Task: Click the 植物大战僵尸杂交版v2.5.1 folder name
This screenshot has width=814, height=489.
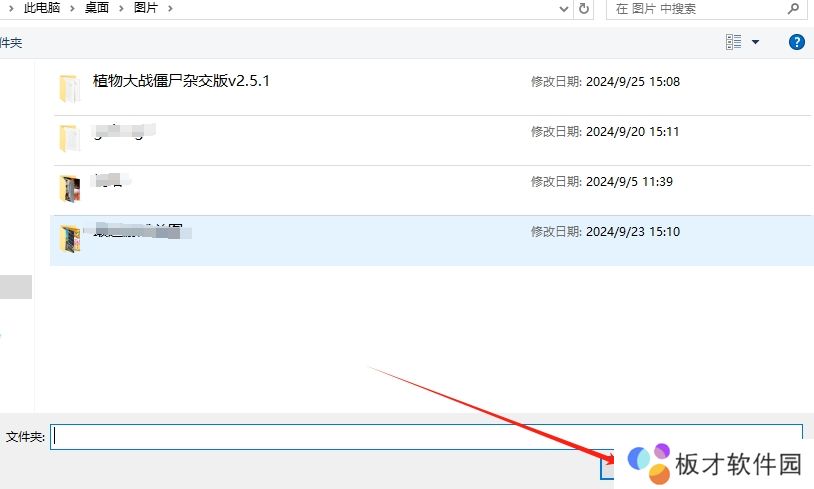Action: [181, 81]
